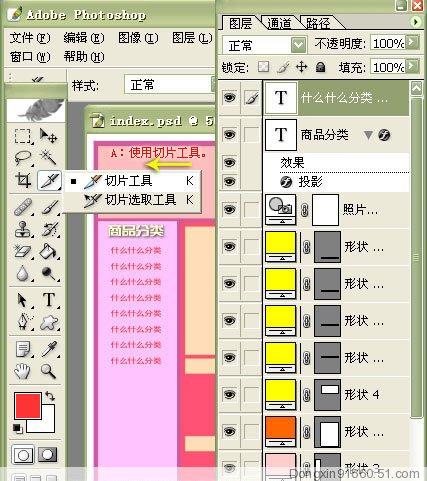Select the Slice tool in toolbox
The height and width of the screenshot is (481, 427).
pyautogui.click(x=49, y=180)
